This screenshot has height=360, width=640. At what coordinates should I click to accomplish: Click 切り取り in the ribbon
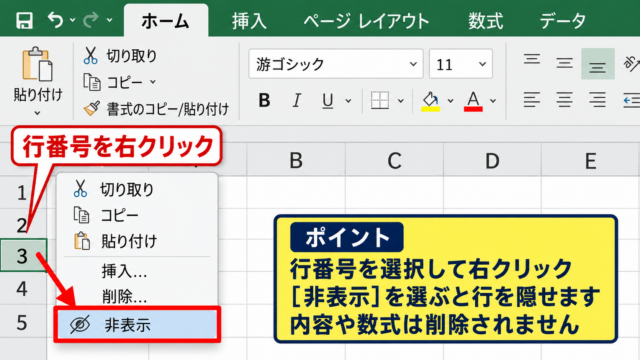coord(120,56)
